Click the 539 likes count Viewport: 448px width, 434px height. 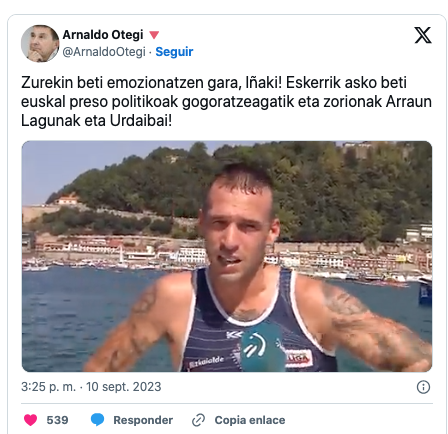(57, 420)
